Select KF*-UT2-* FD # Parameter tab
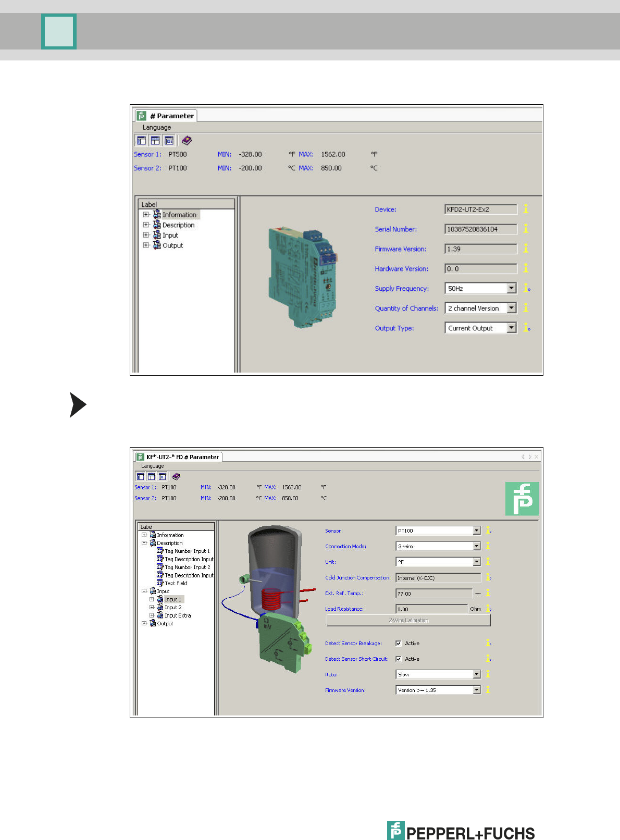620x840 pixels. point(178,457)
